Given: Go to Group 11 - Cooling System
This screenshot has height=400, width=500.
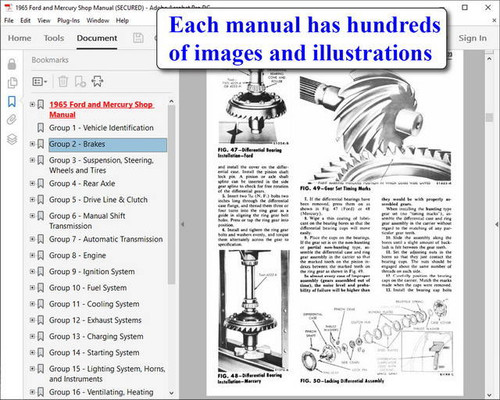Looking at the screenshot, I should 94,304.
